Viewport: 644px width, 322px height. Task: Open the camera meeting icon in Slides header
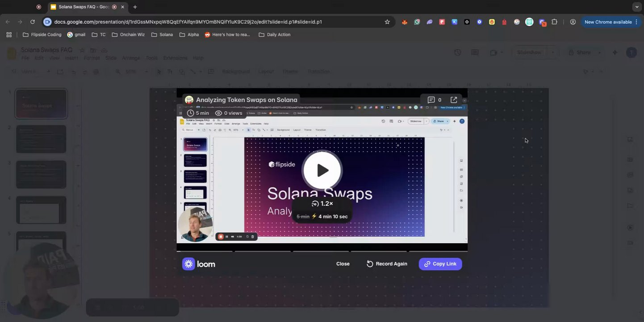(493, 52)
